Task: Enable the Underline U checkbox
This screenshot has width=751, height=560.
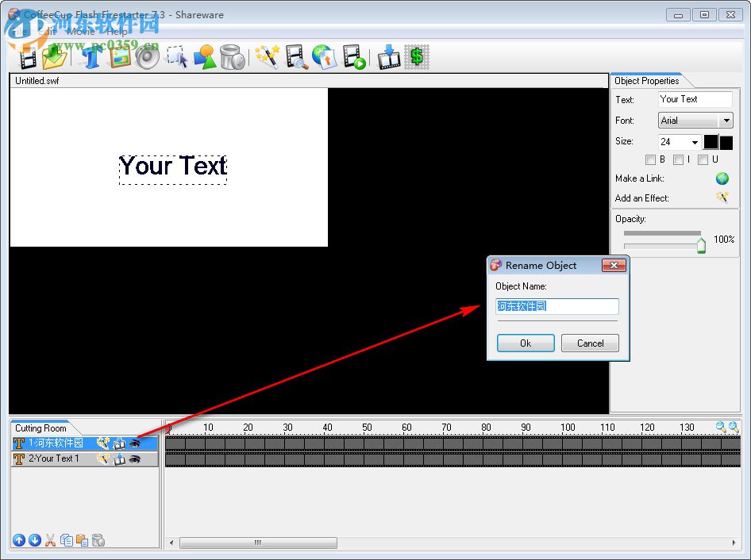Action: tap(703, 160)
